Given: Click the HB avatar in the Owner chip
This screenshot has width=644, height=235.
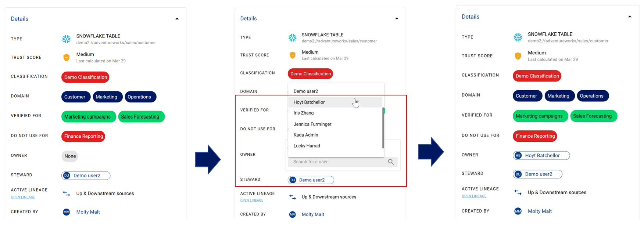Looking at the screenshot, I should pyautogui.click(x=518, y=156).
